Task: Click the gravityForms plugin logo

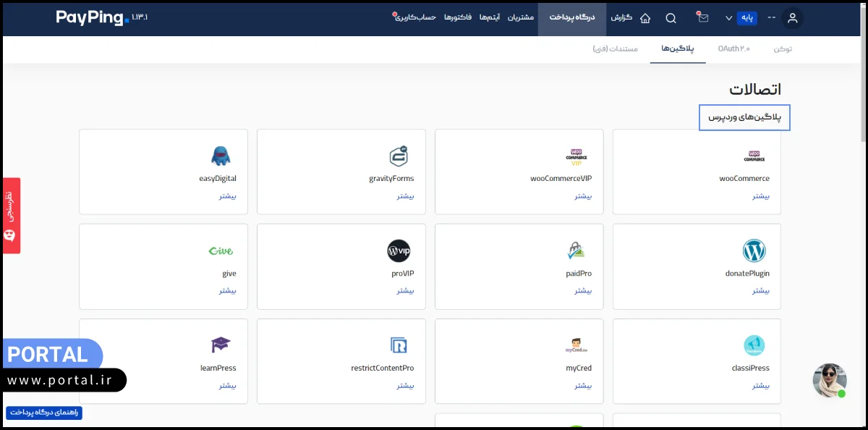Action: 399,156
